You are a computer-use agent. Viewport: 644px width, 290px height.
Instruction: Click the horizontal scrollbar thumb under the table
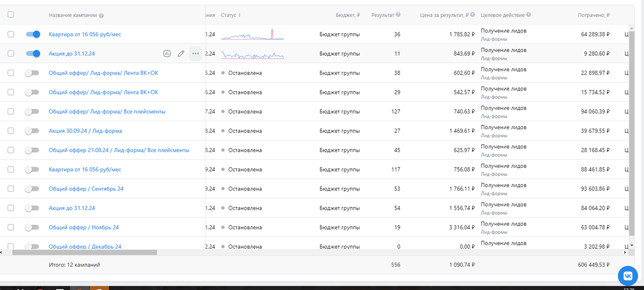click(84, 253)
